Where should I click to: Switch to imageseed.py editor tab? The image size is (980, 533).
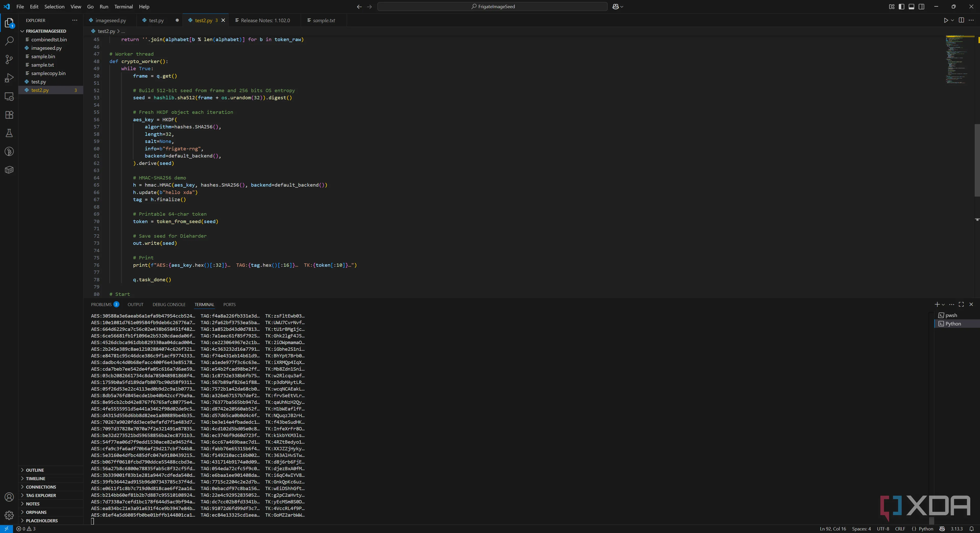110,20
